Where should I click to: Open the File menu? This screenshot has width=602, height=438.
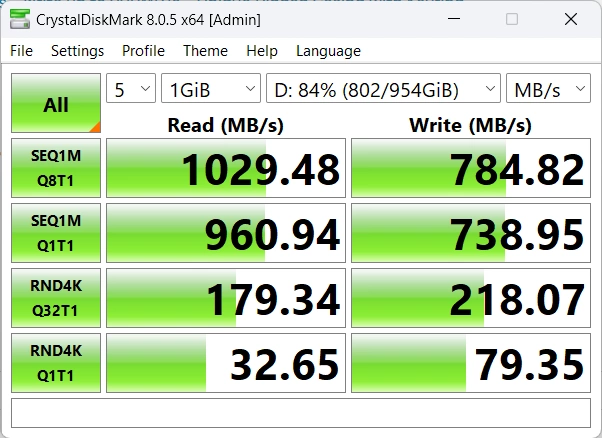click(x=21, y=51)
